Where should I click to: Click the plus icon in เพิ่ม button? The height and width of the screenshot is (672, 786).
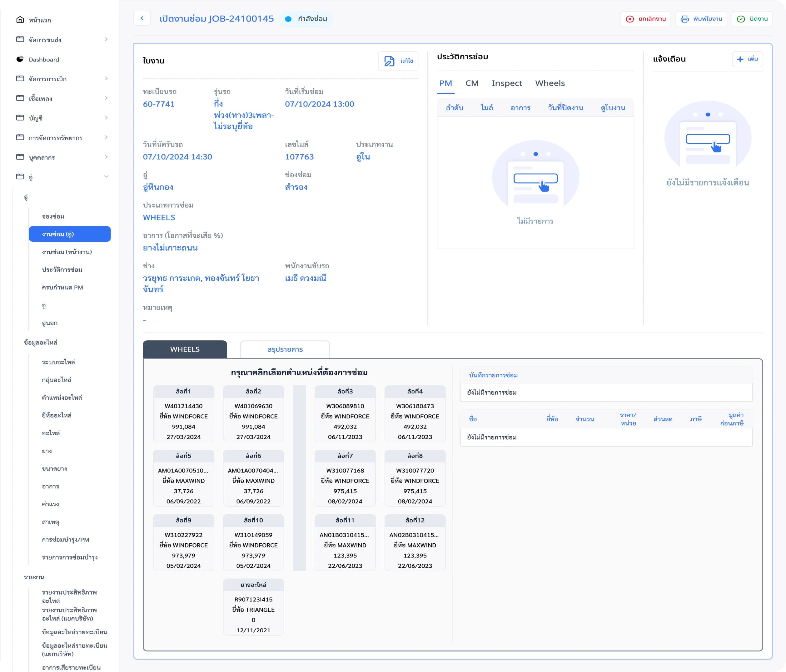point(740,59)
